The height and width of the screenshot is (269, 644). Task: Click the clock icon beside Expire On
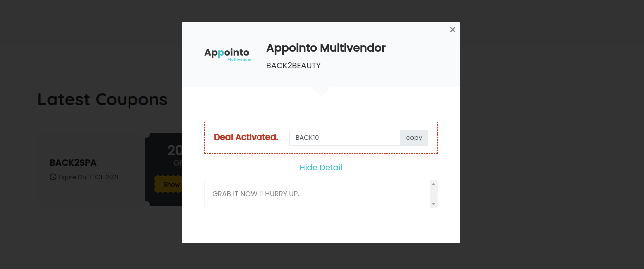click(53, 177)
